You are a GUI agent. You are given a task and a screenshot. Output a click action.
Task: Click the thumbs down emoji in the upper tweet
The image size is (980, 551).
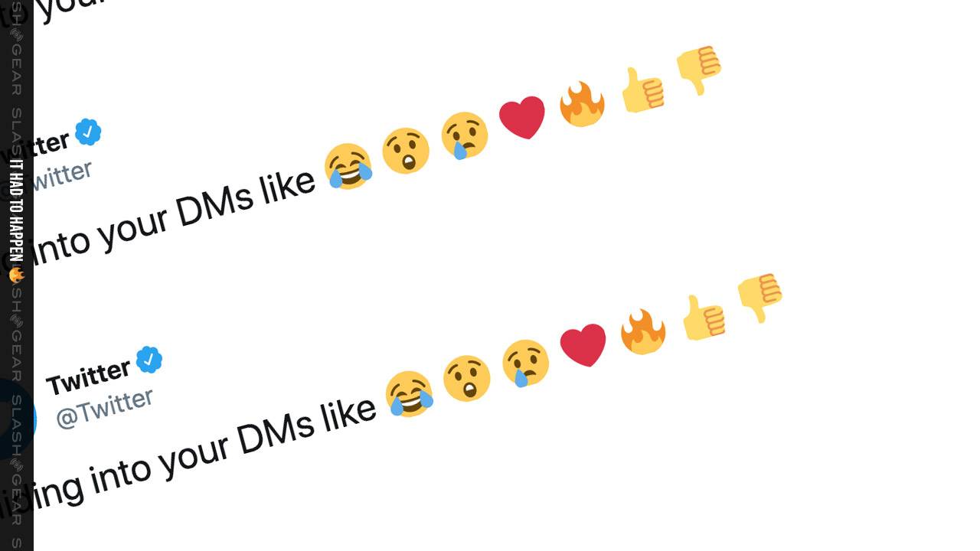[x=699, y=70]
